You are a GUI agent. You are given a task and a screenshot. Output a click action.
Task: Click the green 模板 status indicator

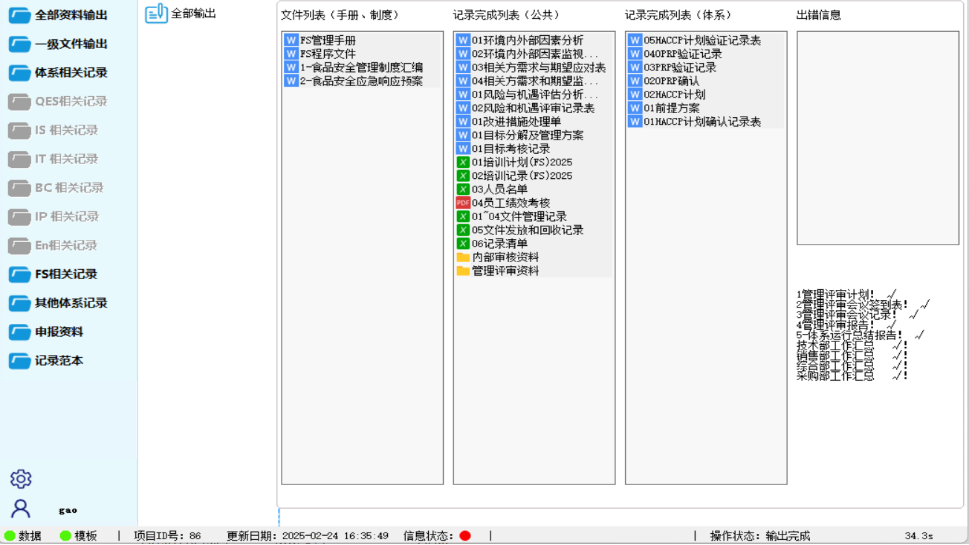66,536
